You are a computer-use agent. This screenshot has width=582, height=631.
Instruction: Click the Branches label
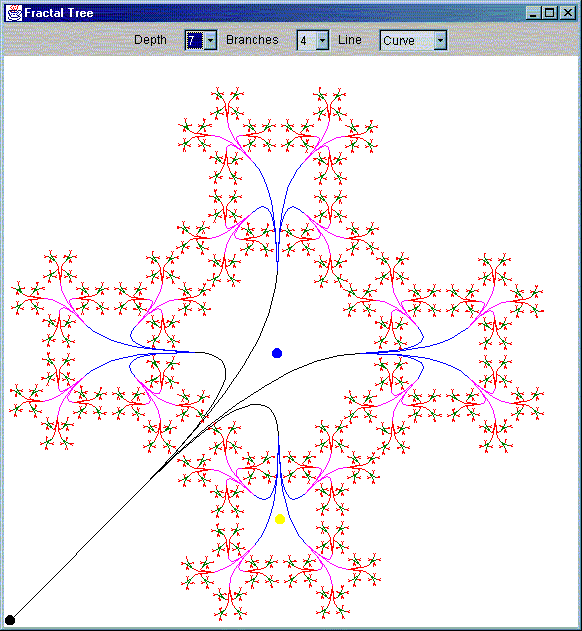tap(252, 40)
